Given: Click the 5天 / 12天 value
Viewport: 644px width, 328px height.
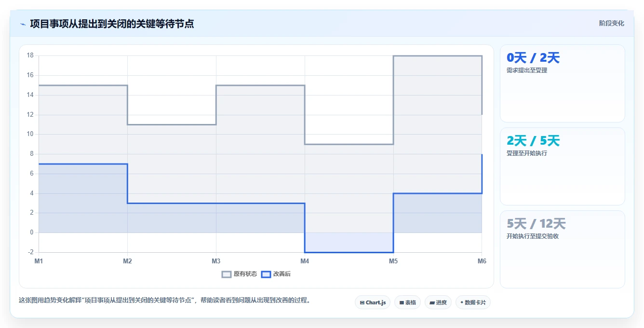Looking at the screenshot, I should [536, 224].
